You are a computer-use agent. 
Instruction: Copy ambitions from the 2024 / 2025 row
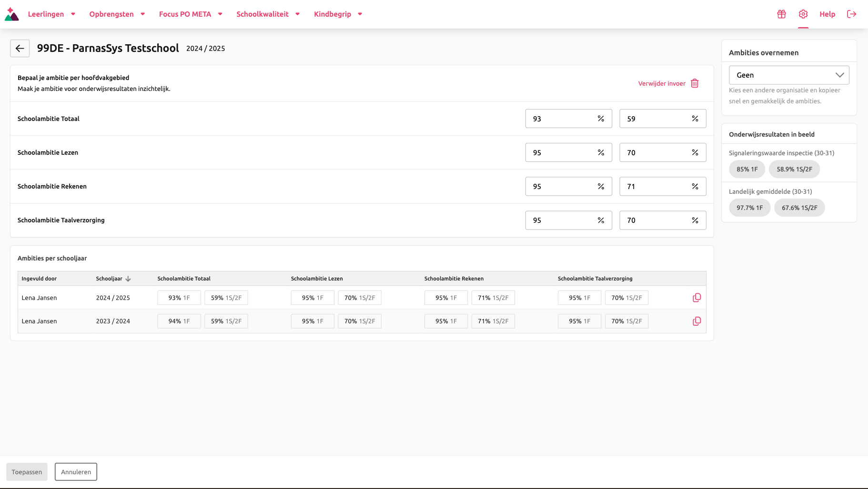point(696,298)
